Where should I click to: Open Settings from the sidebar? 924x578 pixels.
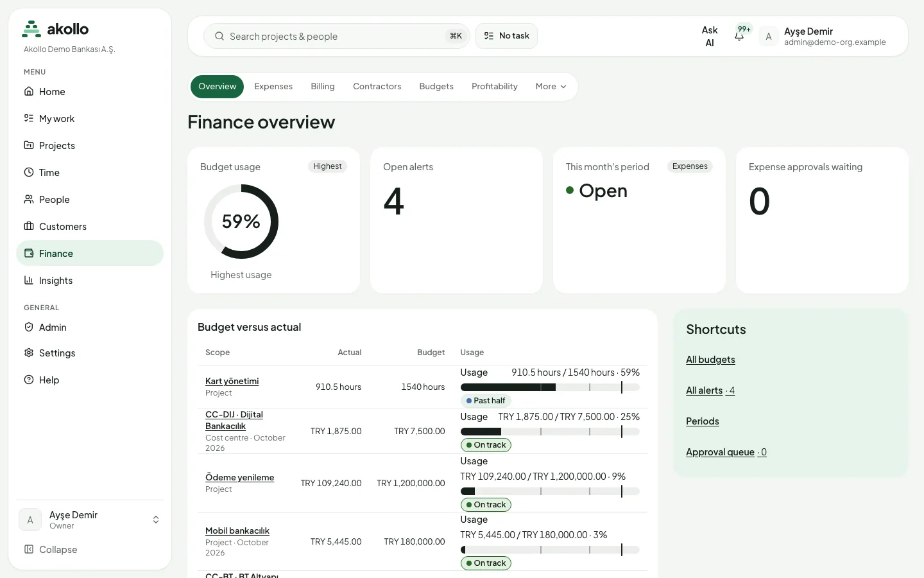pyautogui.click(x=90, y=353)
